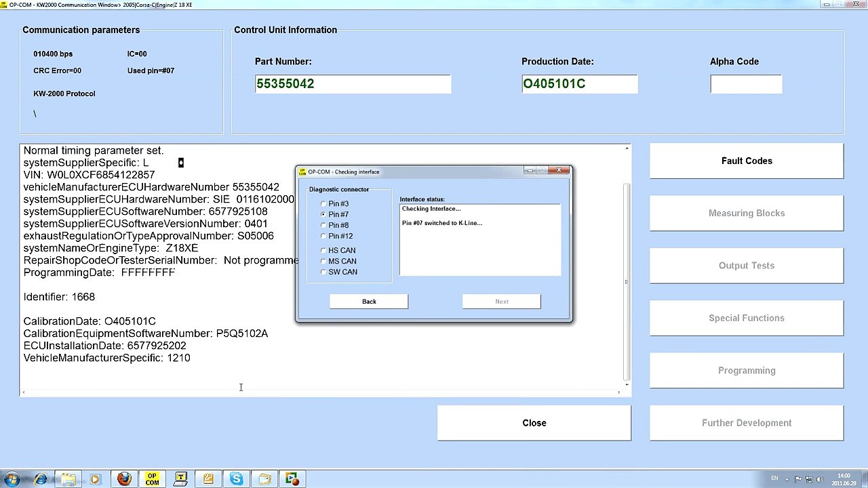Click the log scroll-down arrow
The image size is (868, 488).
[x=627, y=385]
